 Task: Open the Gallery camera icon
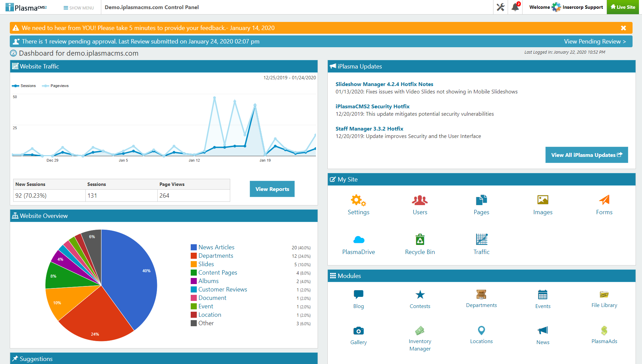click(x=358, y=331)
